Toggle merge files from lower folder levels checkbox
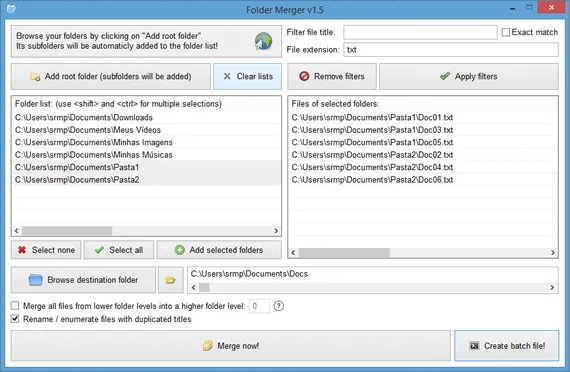This screenshot has width=570, height=372. (15, 305)
